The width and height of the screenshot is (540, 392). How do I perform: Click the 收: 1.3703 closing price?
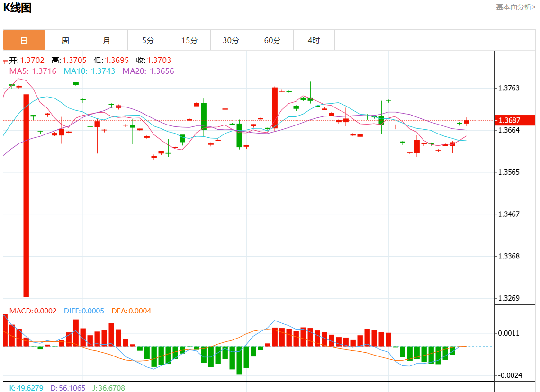coord(153,60)
